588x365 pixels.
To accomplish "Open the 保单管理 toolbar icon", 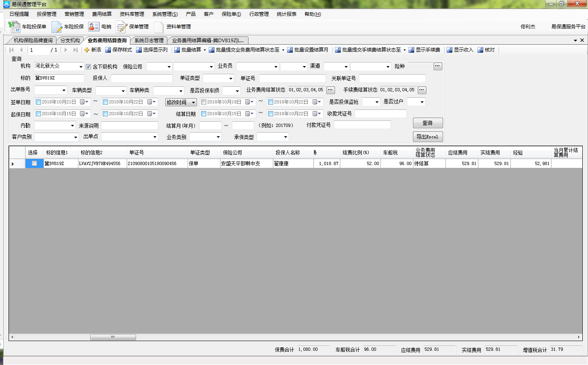I will point(122,27).
